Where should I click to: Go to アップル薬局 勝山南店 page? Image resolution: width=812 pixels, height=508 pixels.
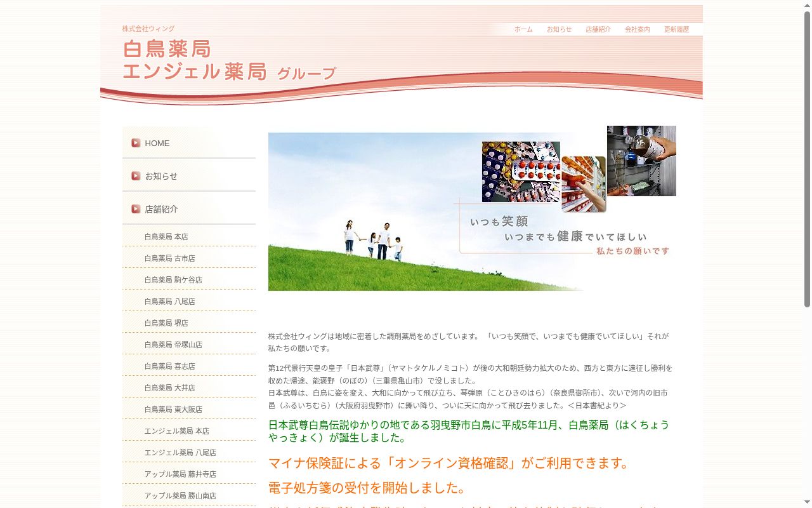(180, 496)
